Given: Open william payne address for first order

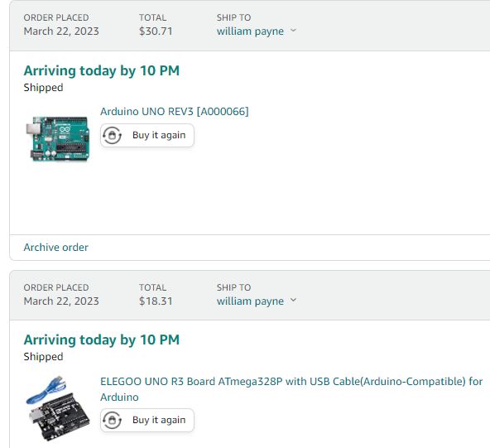Looking at the screenshot, I should pos(250,31).
